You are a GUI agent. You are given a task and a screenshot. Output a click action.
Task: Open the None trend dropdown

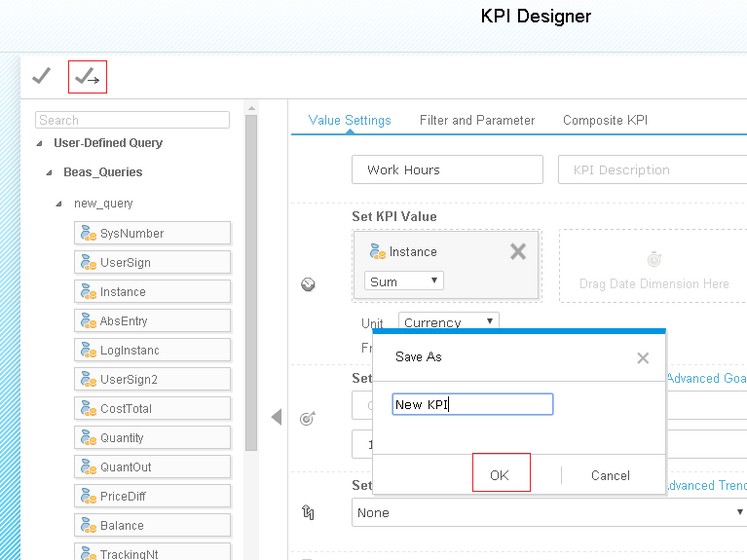tap(550, 512)
